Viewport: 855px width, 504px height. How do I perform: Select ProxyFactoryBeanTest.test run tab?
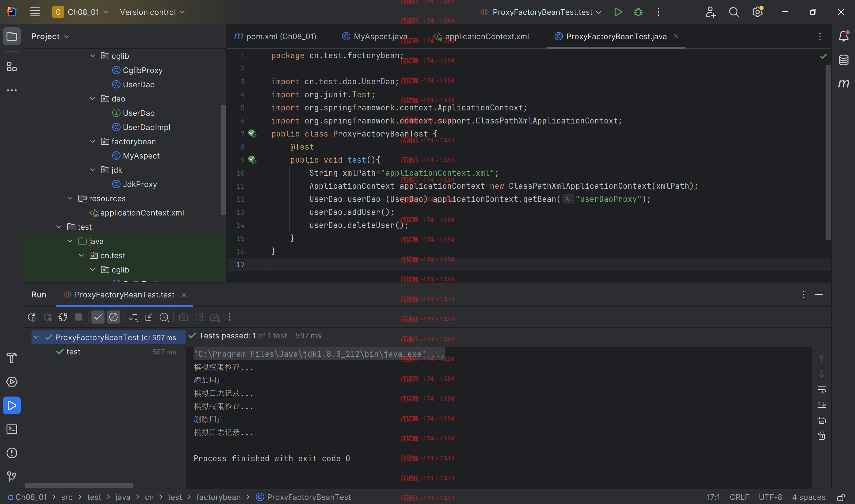[124, 295]
